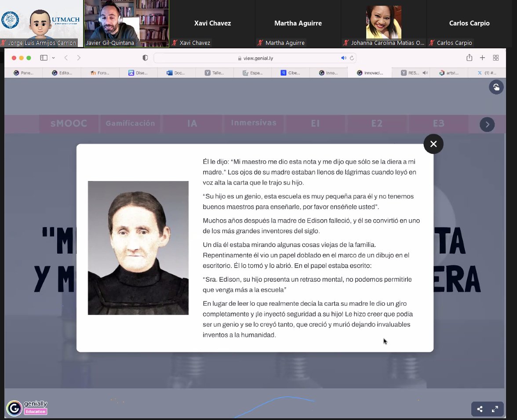The height and width of the screenshot is (420, 517).
Task: Open the E3 menu section
Action: [439, 123]
